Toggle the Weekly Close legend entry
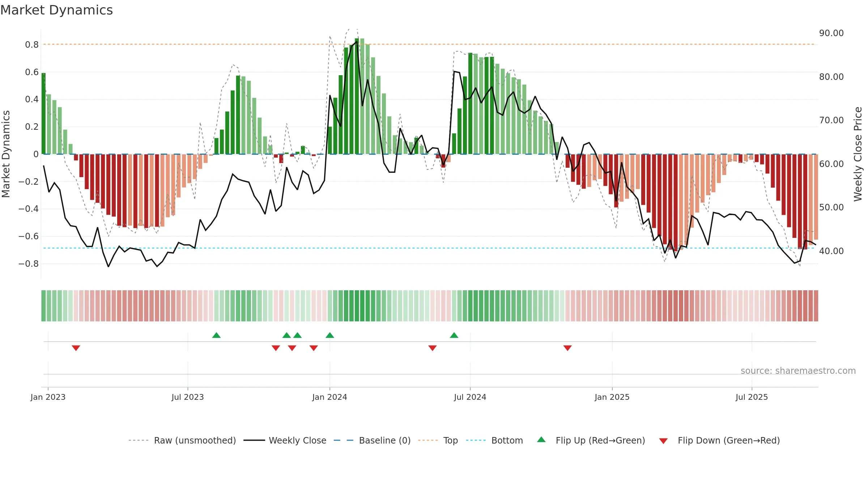The width and height of the screenshot is (868, 488). click(285, 440)
